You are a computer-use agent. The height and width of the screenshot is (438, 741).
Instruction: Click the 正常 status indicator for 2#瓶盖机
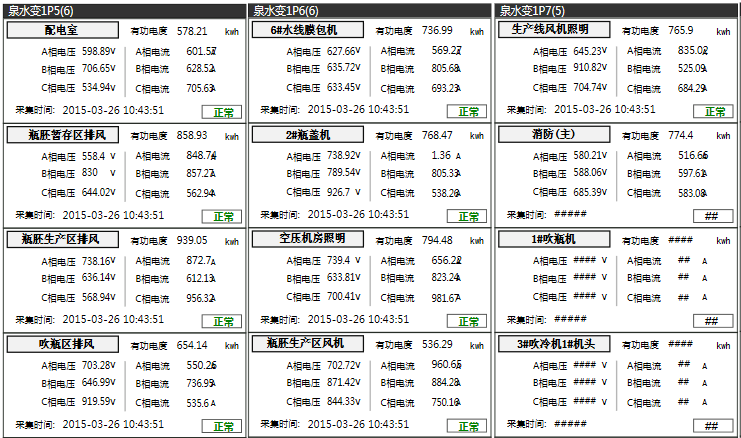(466, 216)
